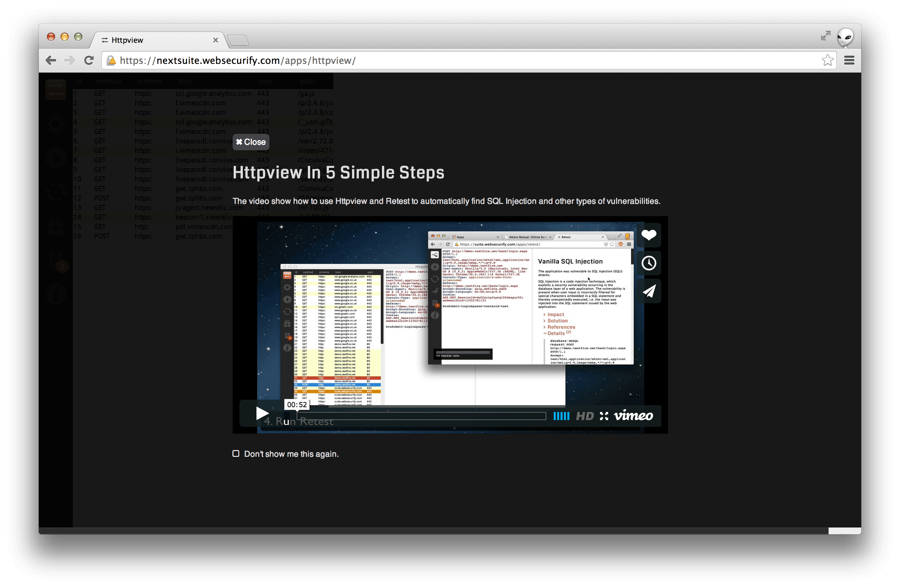900x588 pixels.
Task: Select row 11 GET gwc.lphbs.com
Action: click(203, 189)
